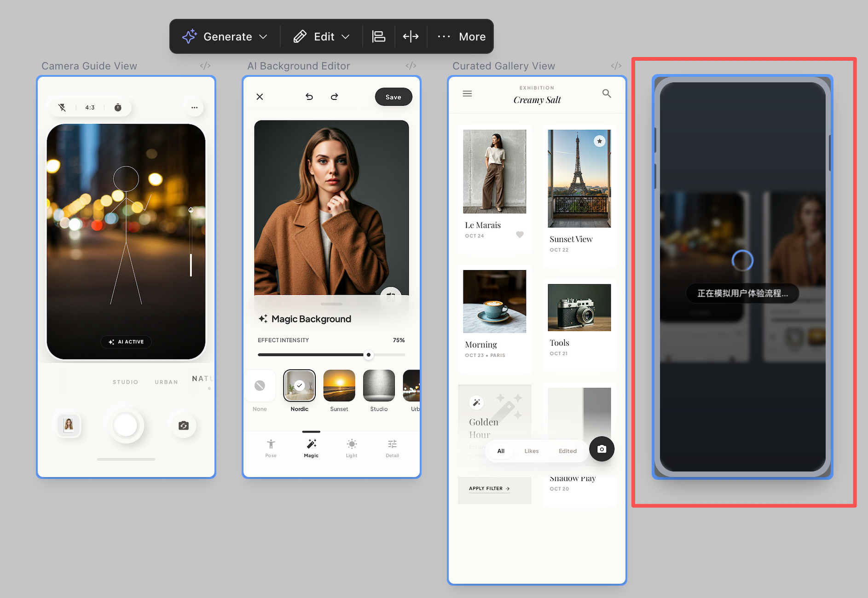
Task: Click the undo arrow in Background Editor
Action: 309,97
